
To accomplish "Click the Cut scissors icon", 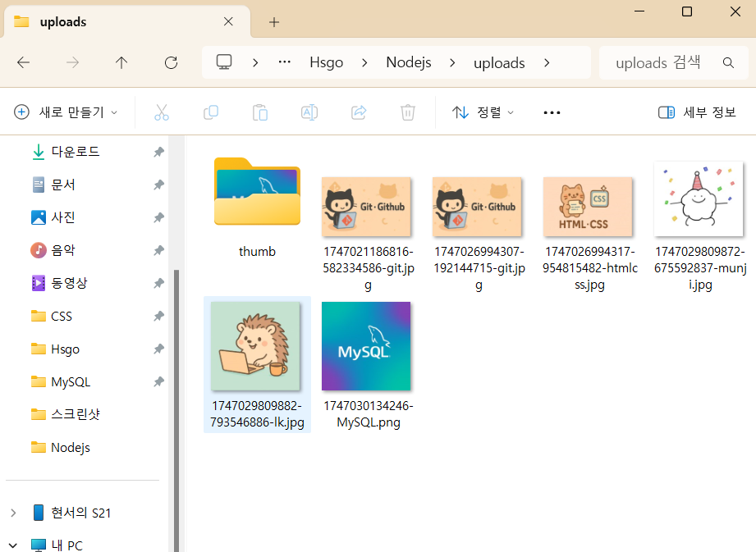I will [x=162, y=112].
